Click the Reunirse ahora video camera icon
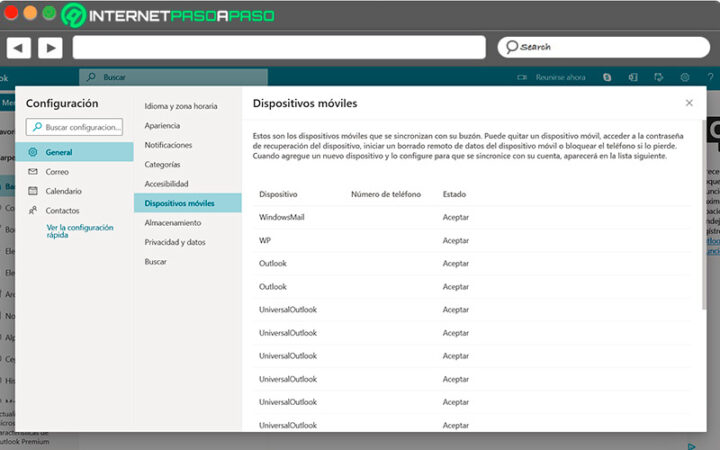This screenshot has width=720, height=450. [x=521, y=77]
